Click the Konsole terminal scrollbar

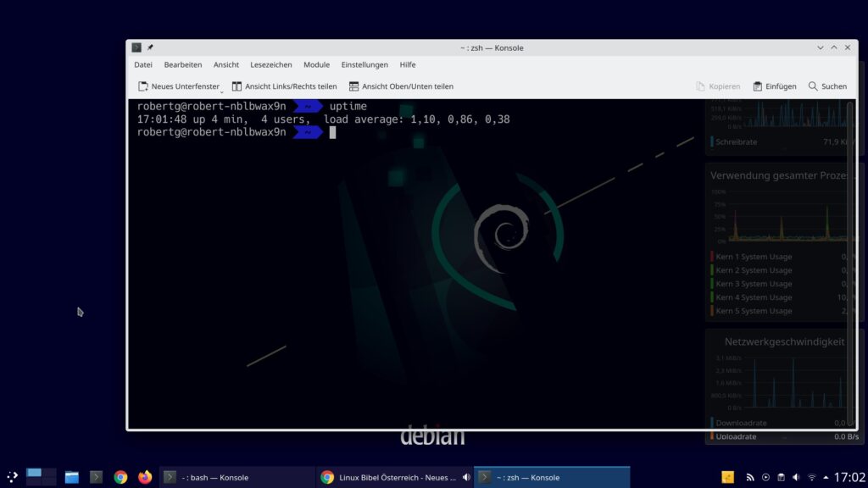(851, 263)
